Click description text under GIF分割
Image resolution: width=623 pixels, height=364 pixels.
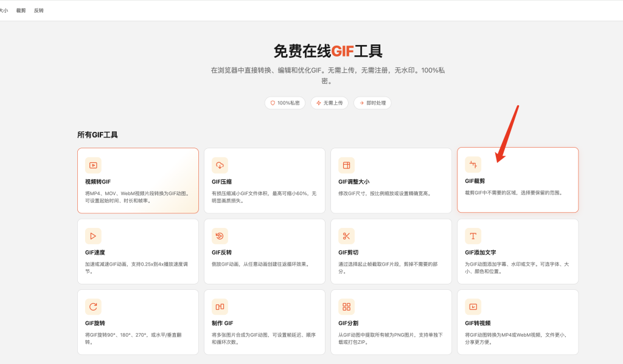pos(391,338)
